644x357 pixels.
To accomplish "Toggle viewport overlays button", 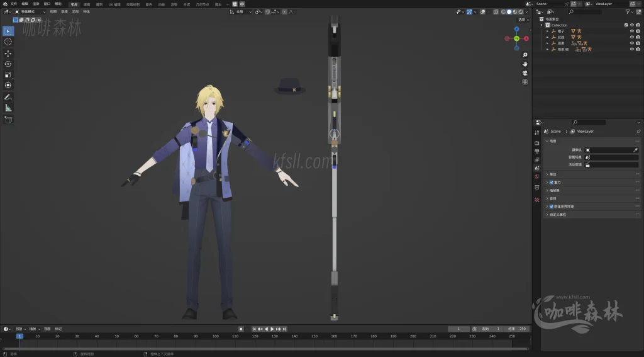I will 482,12.
